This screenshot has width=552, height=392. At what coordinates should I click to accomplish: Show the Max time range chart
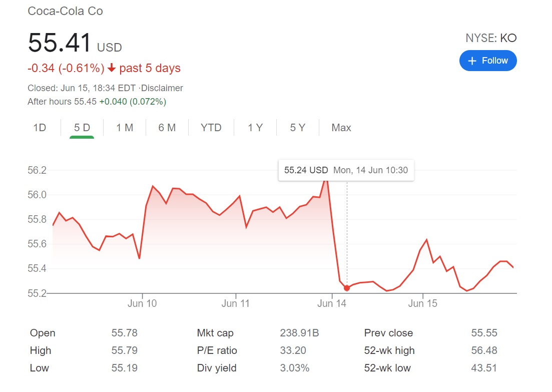(x=341, y=128)
